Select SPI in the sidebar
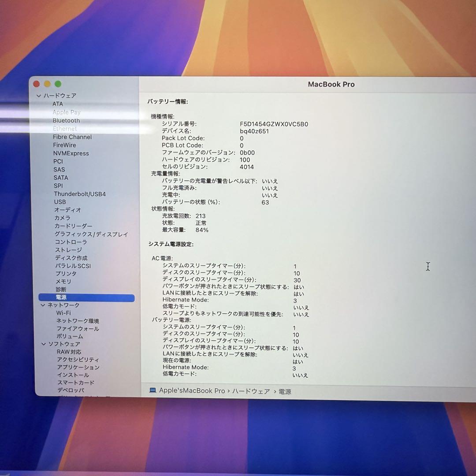This screenshot has width=476, height=476. [58, 186]
